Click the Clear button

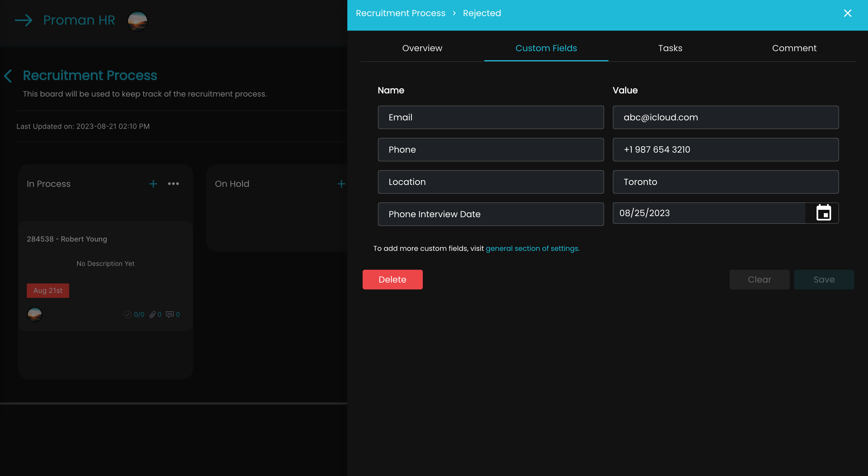(759, 280)
